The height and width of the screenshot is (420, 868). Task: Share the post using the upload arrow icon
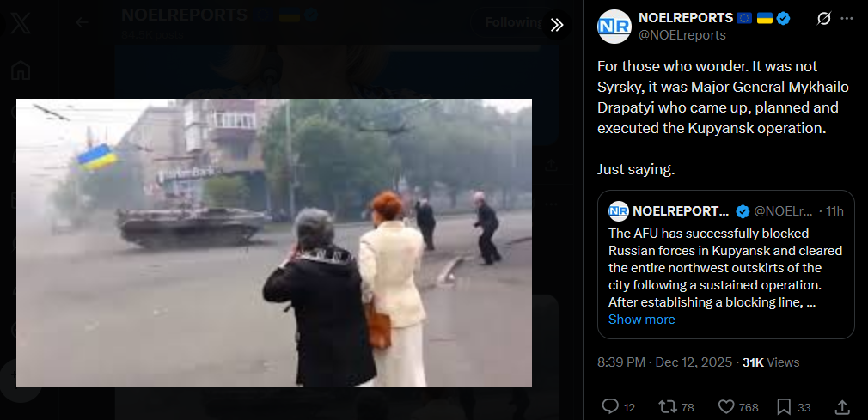[x=842, y=407]
